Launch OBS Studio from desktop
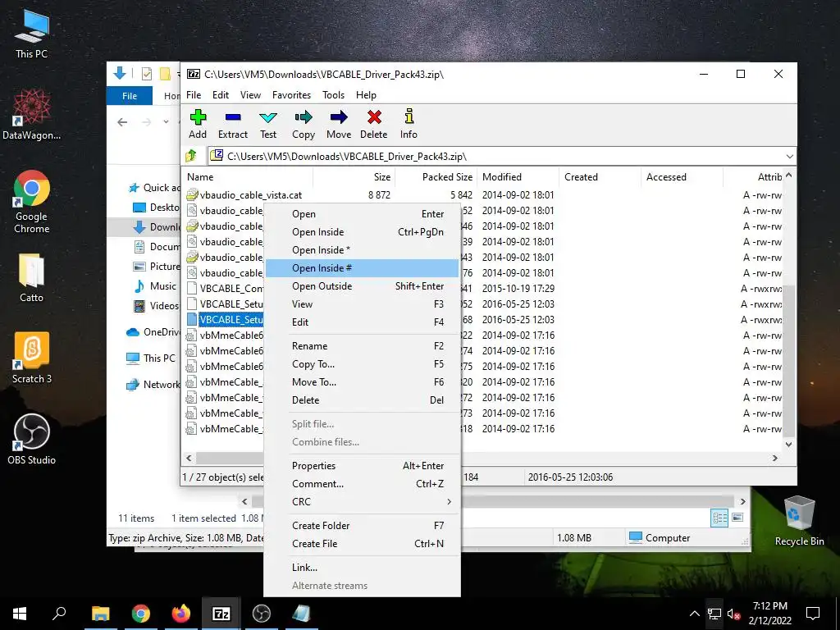 click(32, 440)
